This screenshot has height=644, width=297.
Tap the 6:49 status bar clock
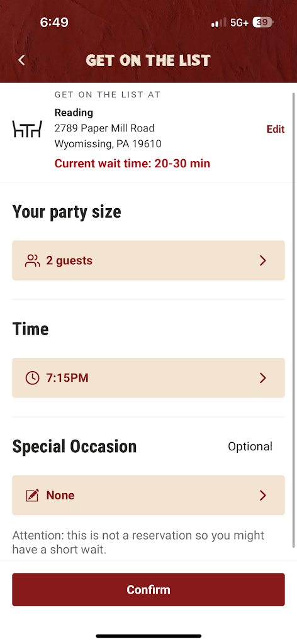coord(54,22)
